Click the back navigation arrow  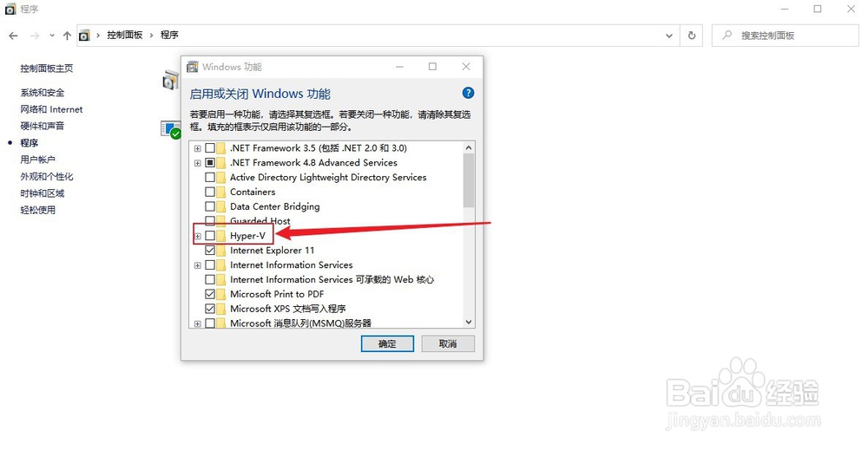pyautogui.click(x=13, y=36)
